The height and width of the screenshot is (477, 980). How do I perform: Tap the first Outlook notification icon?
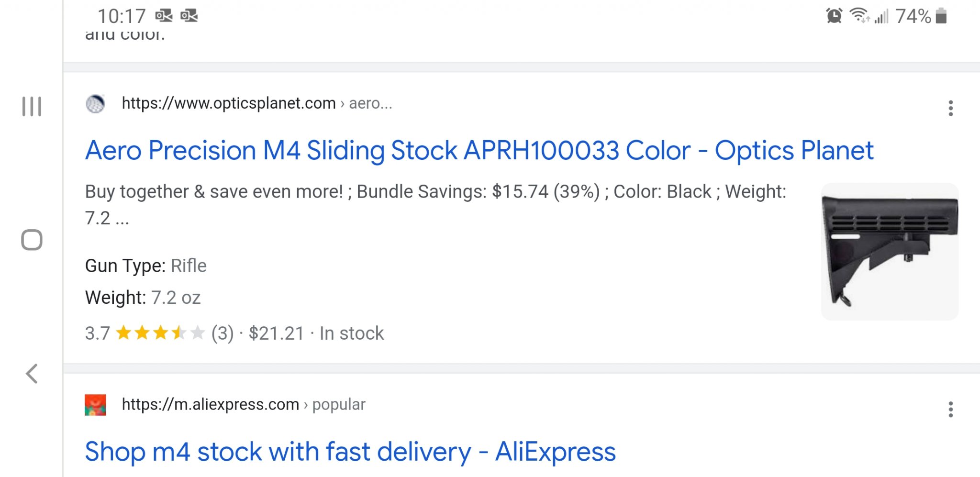164,16
